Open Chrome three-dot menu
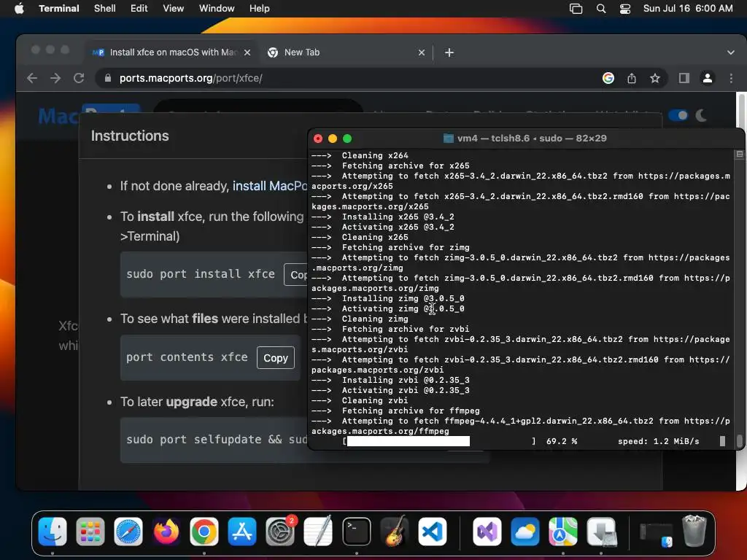 pyautogui.click(x=731, y=78)
